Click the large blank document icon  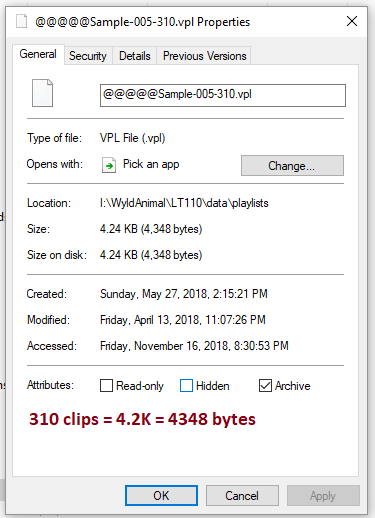pyautogui.click(x=42, y=93)
